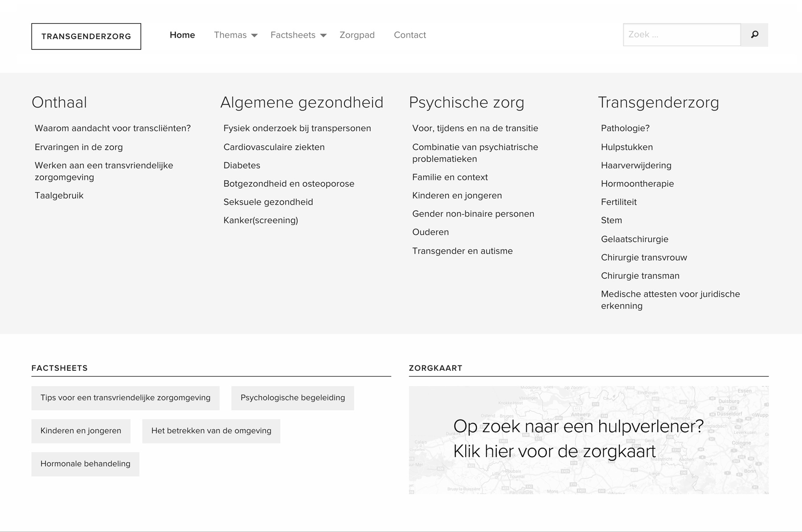The image size is (802, 532).
Task: Focus the Zoek search input field
Action: (682, 35)
